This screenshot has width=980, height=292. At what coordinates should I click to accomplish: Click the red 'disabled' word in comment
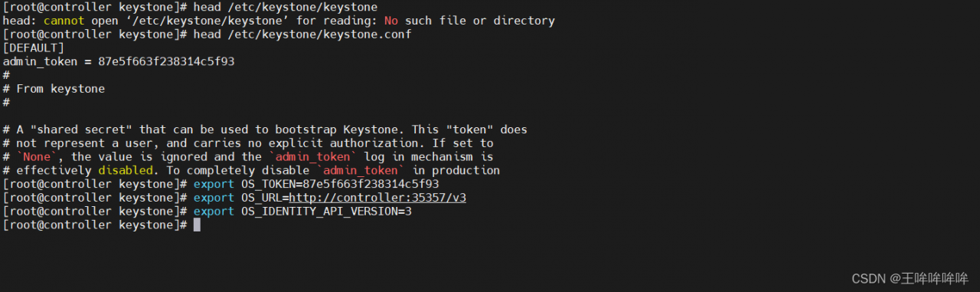point(126,170)
